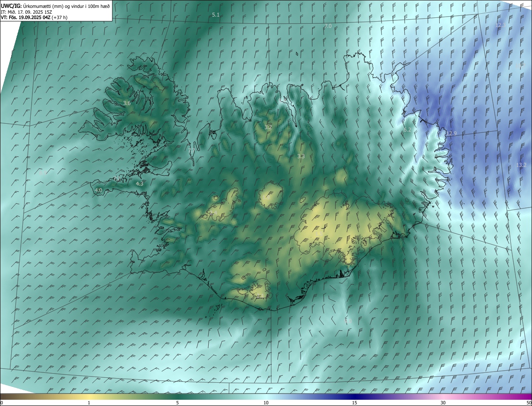
Task: Click the "3.6" value over the Westfjords
Action: pos(127,103)
